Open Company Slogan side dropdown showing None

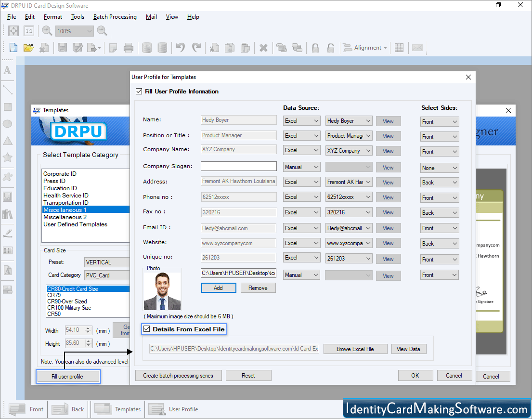coord(440,168)
